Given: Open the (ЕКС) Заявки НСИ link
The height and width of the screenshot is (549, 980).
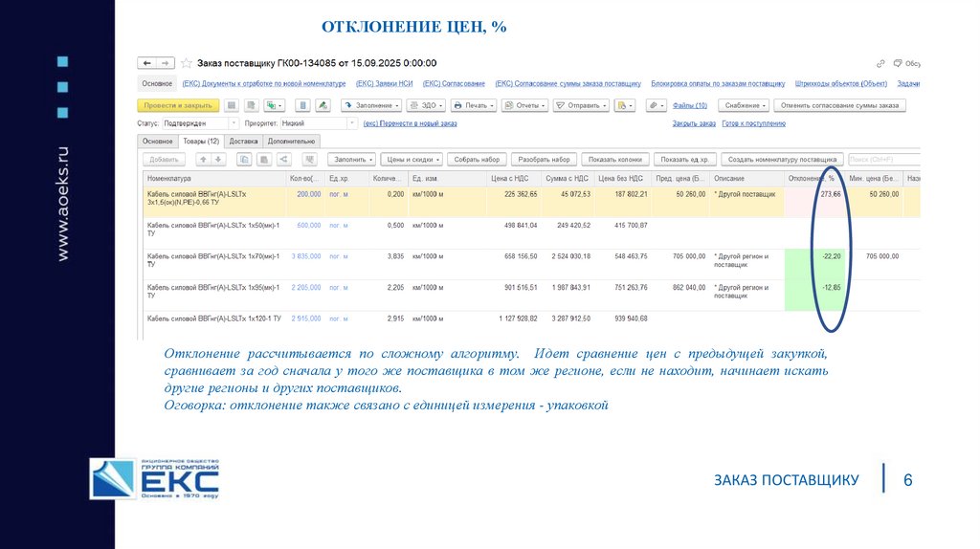Looking at the screenshot, I should pos(385,84).
